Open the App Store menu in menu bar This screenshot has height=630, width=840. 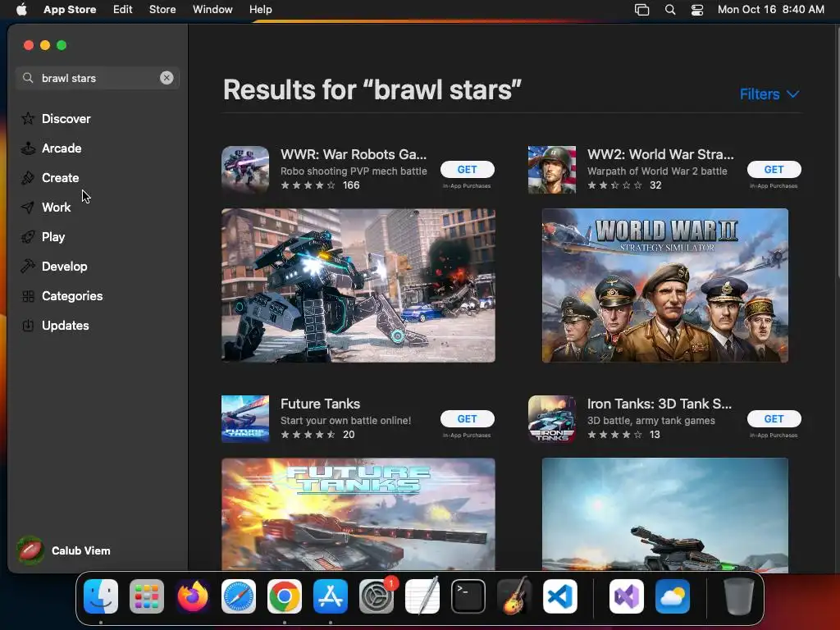70,10
